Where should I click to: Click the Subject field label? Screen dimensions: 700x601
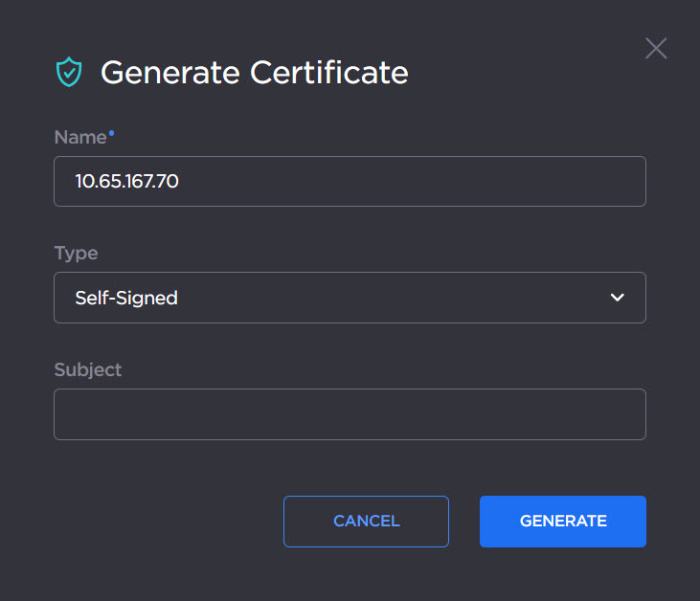tap(88, 369)
